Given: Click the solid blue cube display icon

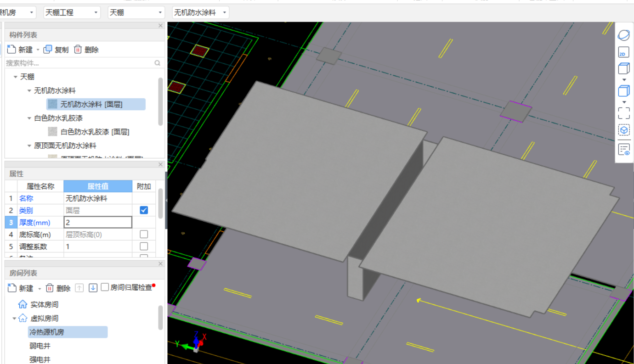Looking at the screenshot, I should [x=624, y=91].
